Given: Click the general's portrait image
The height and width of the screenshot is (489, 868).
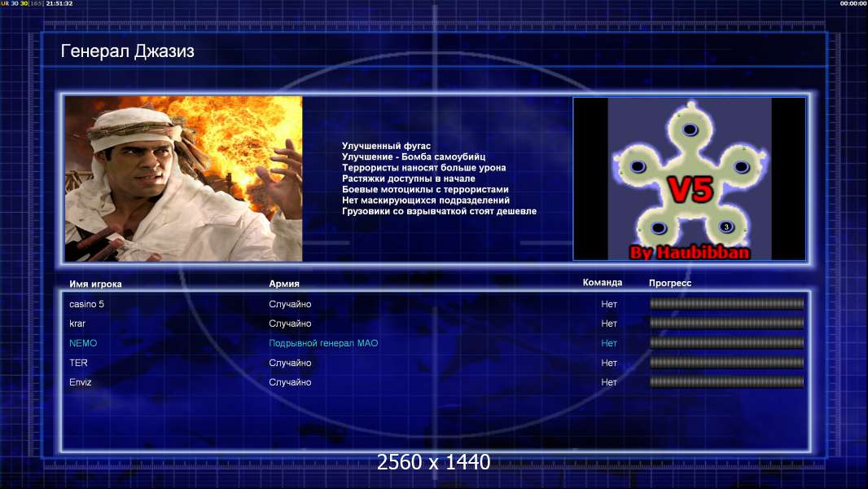Looking at the screenshot, I should coord(184,178).
